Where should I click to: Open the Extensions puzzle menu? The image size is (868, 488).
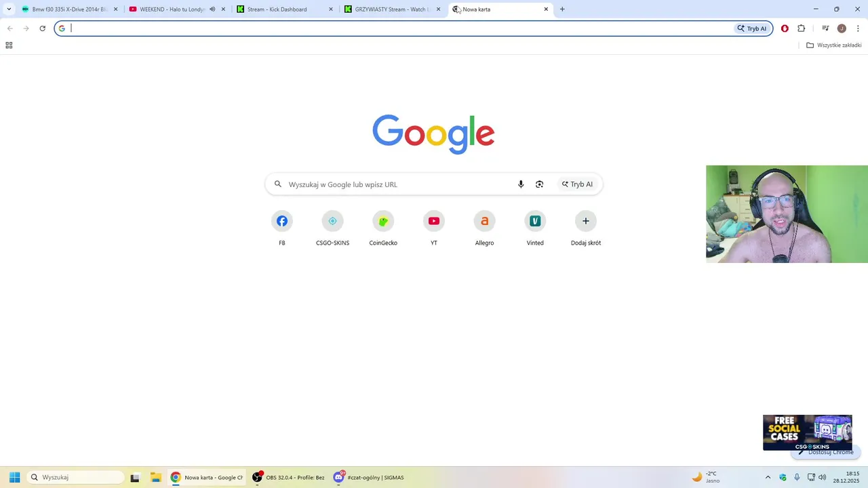coord(801,28)
